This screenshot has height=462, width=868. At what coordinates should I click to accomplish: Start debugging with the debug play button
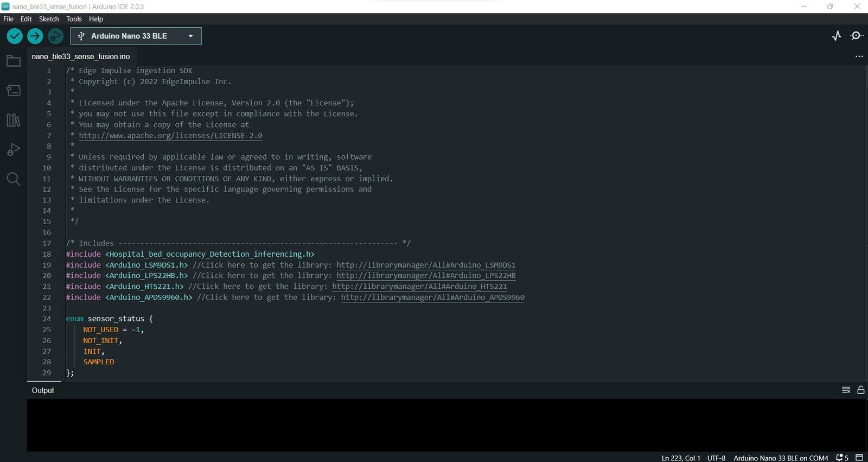click(55, 36)
